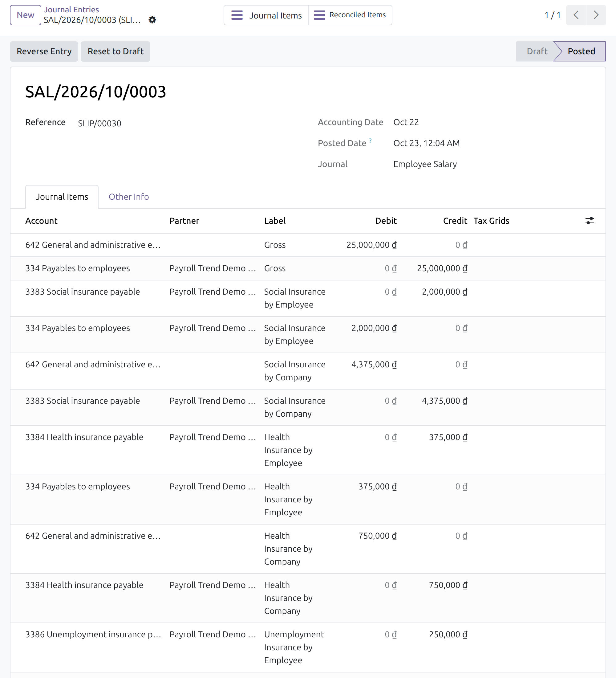Click the Credit column header
Image resolution: width=616 pixels, height=678 pixels.
tap(455, 221)
